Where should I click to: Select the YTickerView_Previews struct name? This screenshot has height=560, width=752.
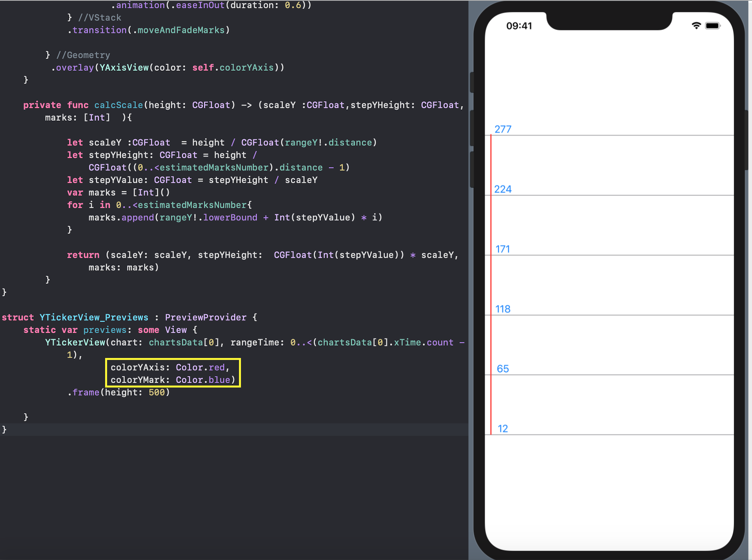click(x=94, y=317)
